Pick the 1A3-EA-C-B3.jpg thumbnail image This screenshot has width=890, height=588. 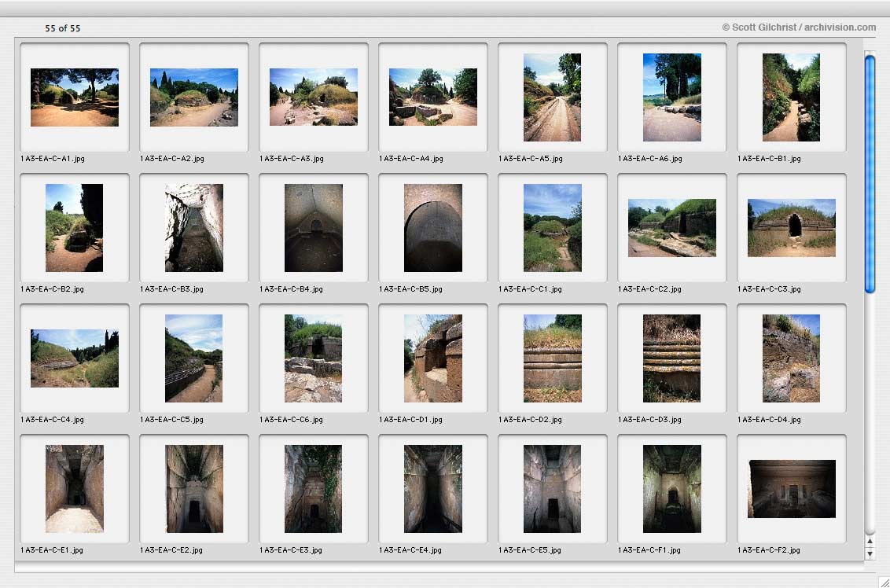pyautogui.click(x=194, y=228)
